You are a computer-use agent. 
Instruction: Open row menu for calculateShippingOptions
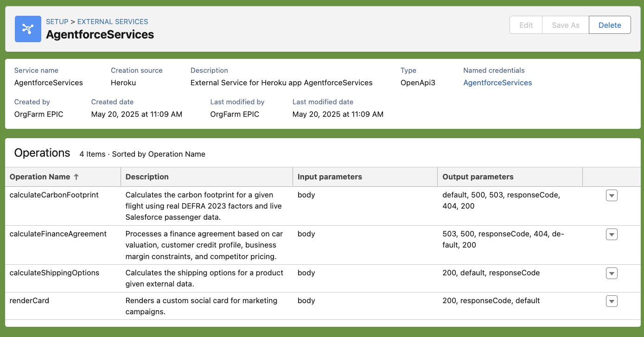pos(612,273)
